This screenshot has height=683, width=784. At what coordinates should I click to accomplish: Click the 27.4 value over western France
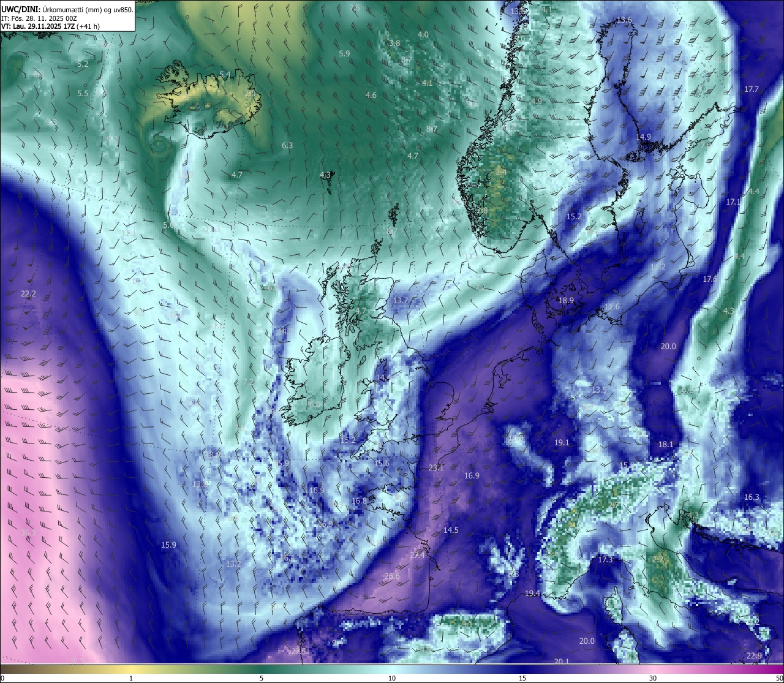(417, 556)
